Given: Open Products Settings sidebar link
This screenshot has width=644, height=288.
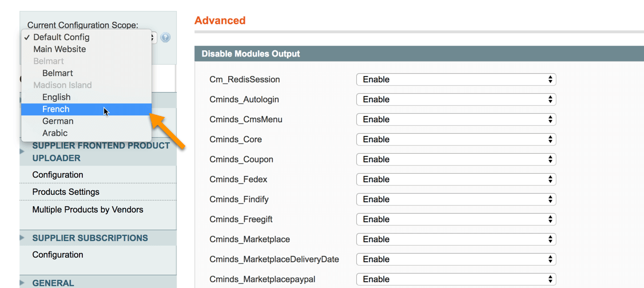Looking at the screenshot, I should pos(66,192).
